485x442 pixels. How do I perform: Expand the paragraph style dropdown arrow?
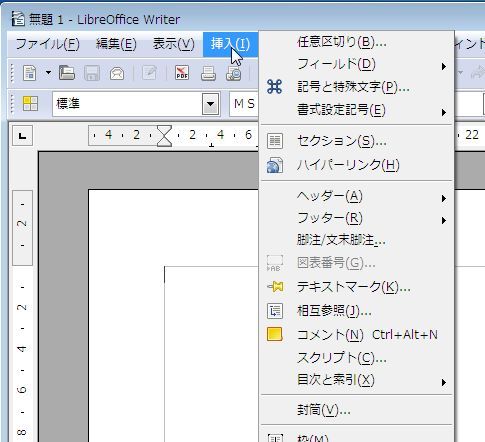(210, 104)
